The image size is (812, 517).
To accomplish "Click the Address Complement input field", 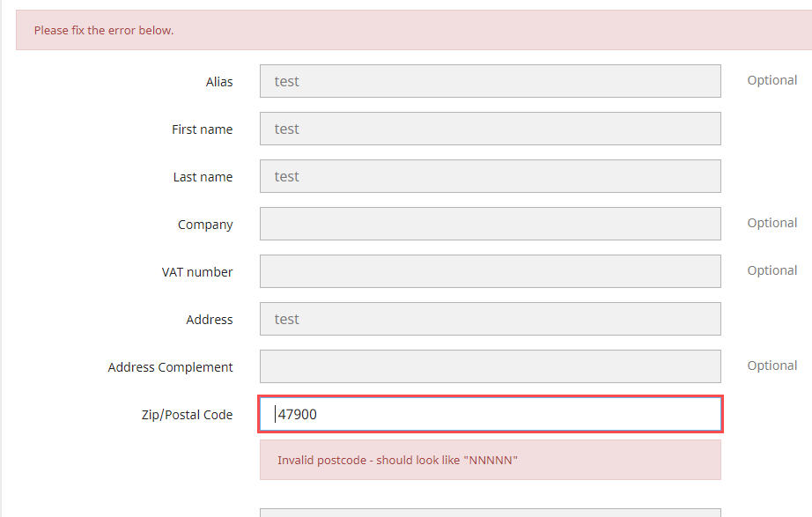I will (490, 366).
